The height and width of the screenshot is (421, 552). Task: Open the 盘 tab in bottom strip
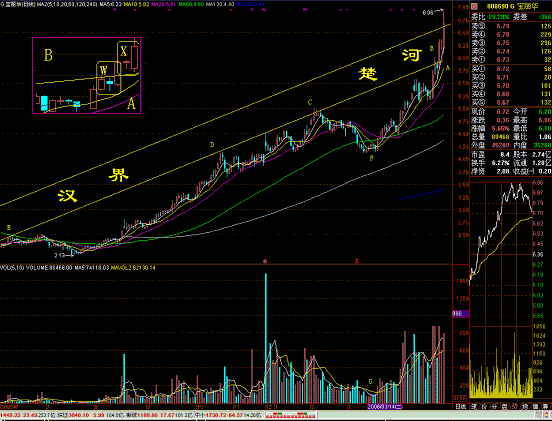point(504,407)
